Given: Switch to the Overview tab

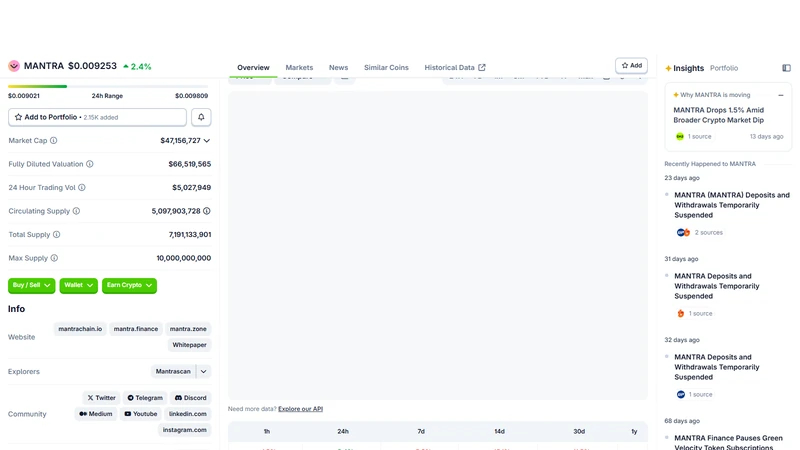Looking at the screenshot, I should click(x=253, y=67).
